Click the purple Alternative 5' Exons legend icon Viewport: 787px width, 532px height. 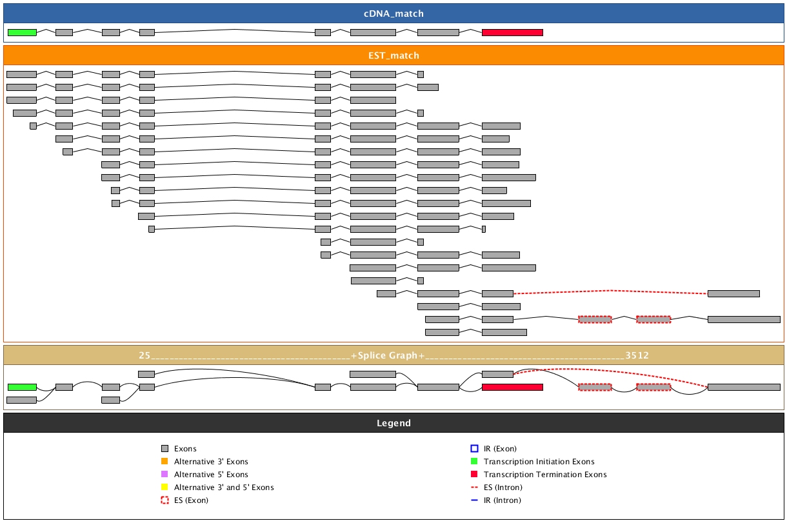[164, 475]
